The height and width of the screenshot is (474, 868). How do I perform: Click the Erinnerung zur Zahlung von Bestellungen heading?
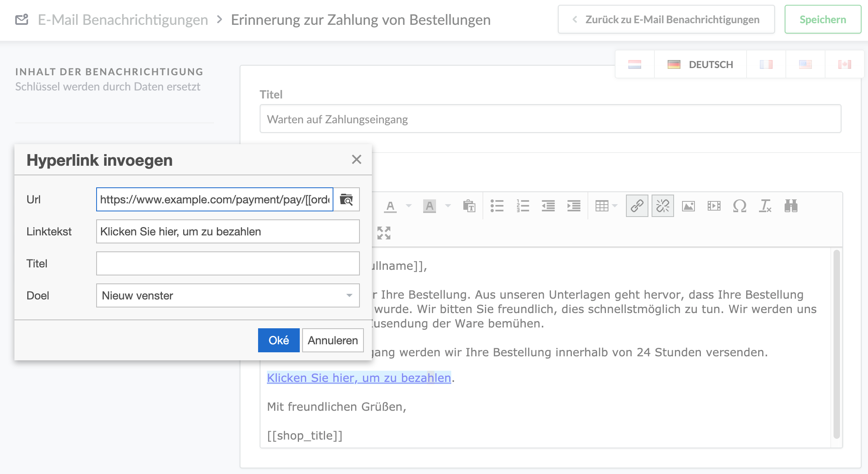tap(361, 20)
